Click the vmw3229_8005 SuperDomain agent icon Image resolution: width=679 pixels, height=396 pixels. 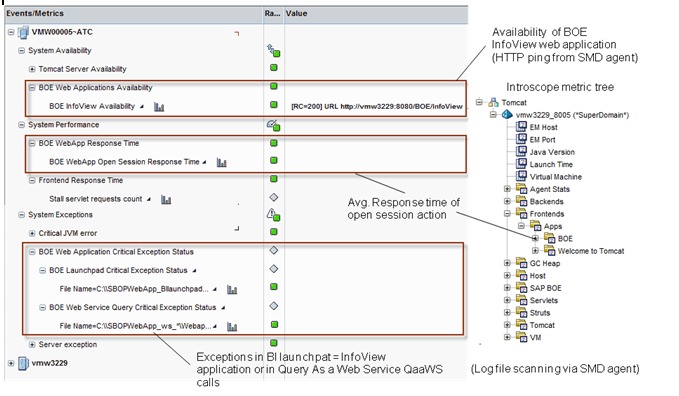[x=507, y=115]
